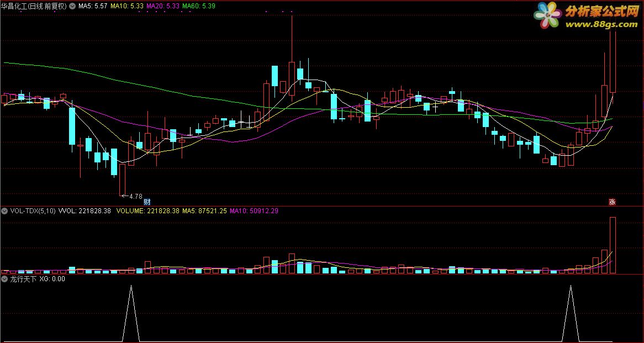644x343 pixels.
Task: Expand the 龙行天下 indicator options arrow
Action: (4, 278)
